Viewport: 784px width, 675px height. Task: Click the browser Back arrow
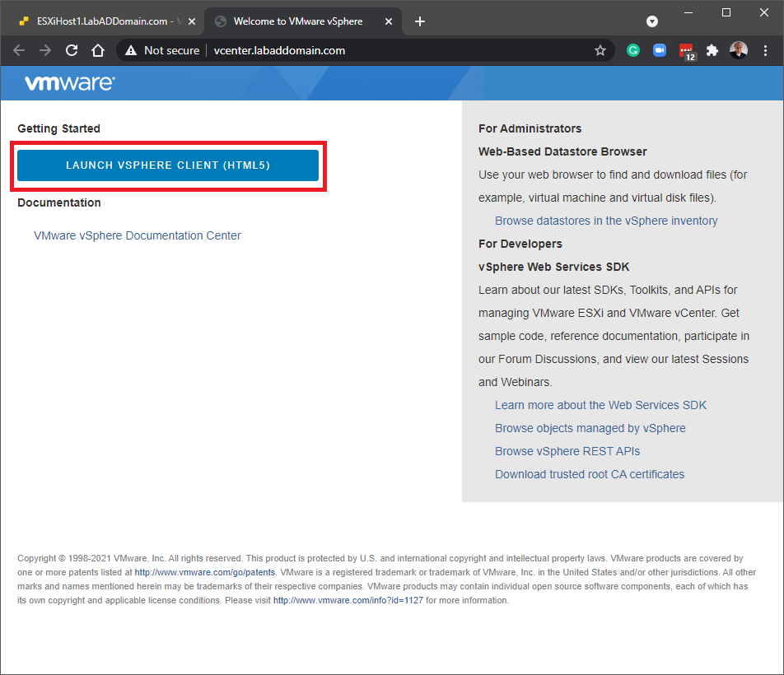point(19,50)
